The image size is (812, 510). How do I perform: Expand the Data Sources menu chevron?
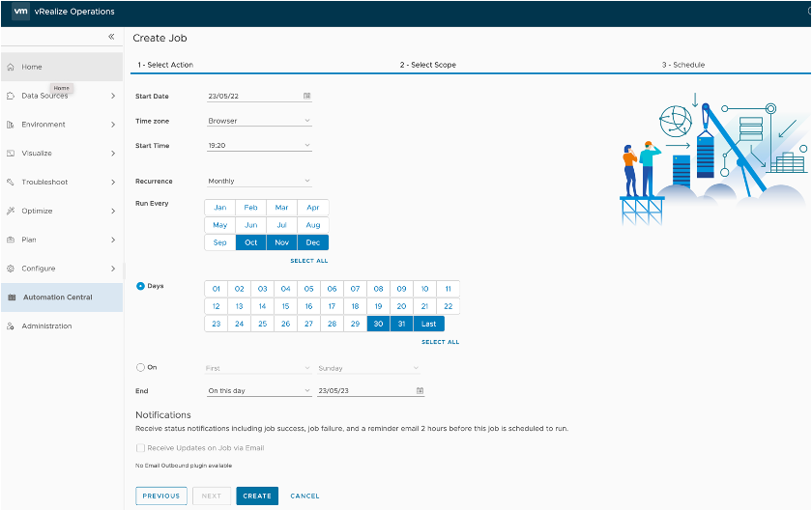click(x=113, y=96)
